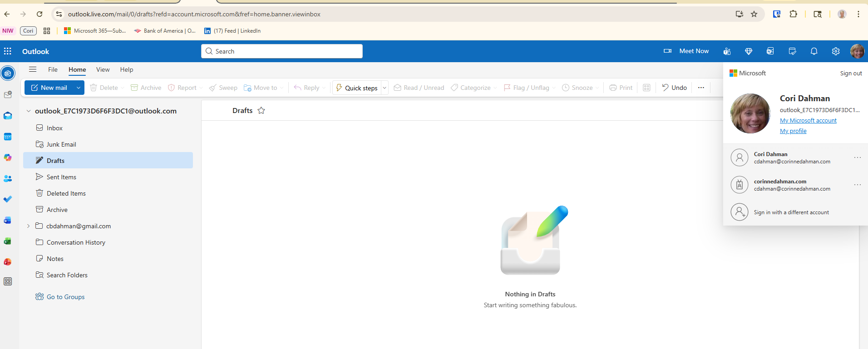Reload the browser page
Viewport: 868px width, 349px height.
point(39,14)
